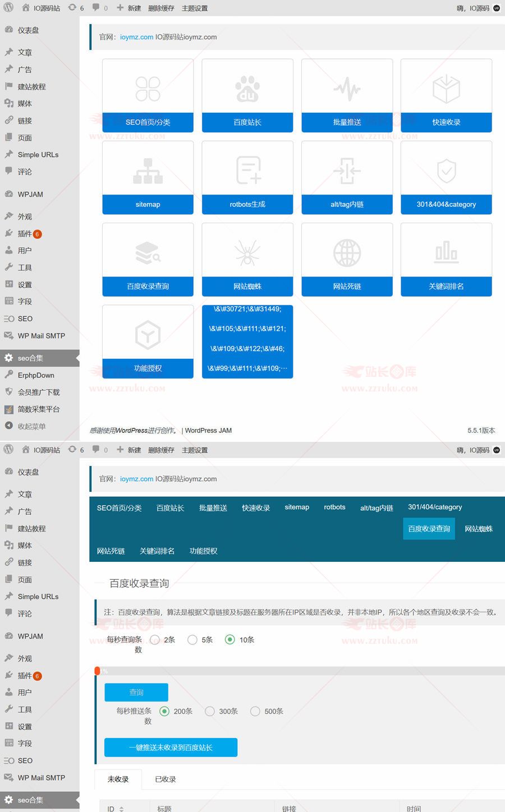Open the shield icon for 301&404&category
The image size is (505, 812).
pos(446,170)
